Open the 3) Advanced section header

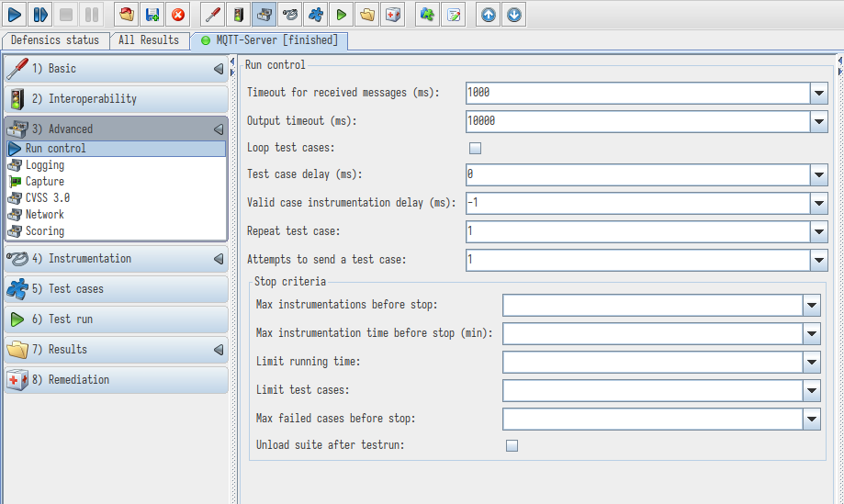click(117, 129)
